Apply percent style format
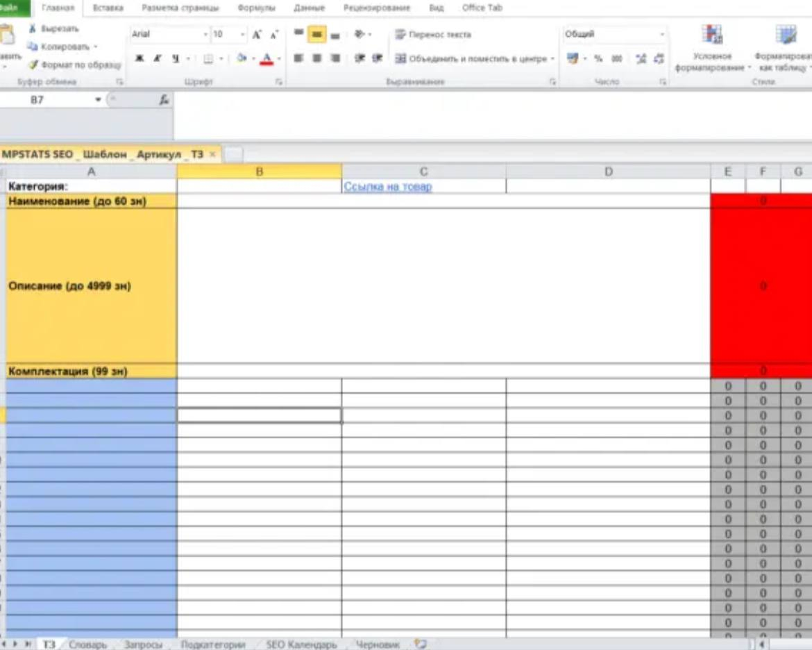Viewport: 812px width, 650px height. click(x=599, y=58)
